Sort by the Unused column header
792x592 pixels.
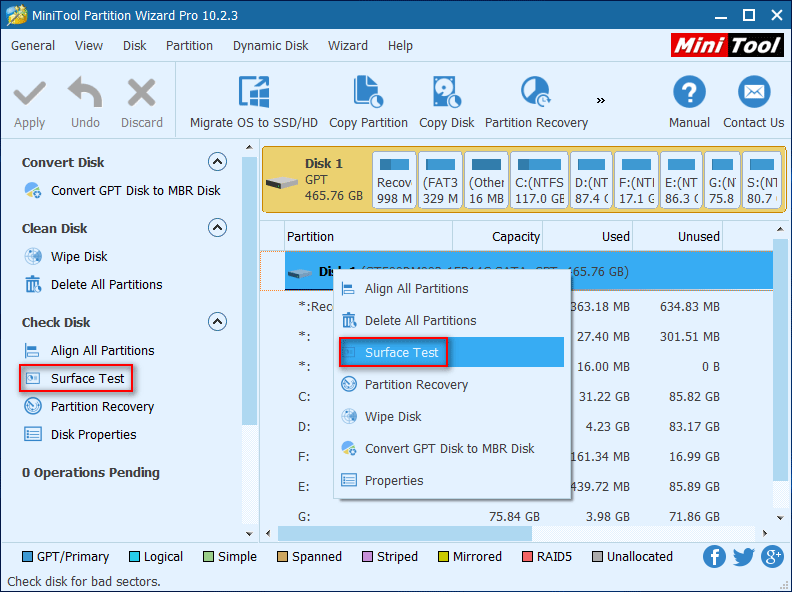pos(677,236)
